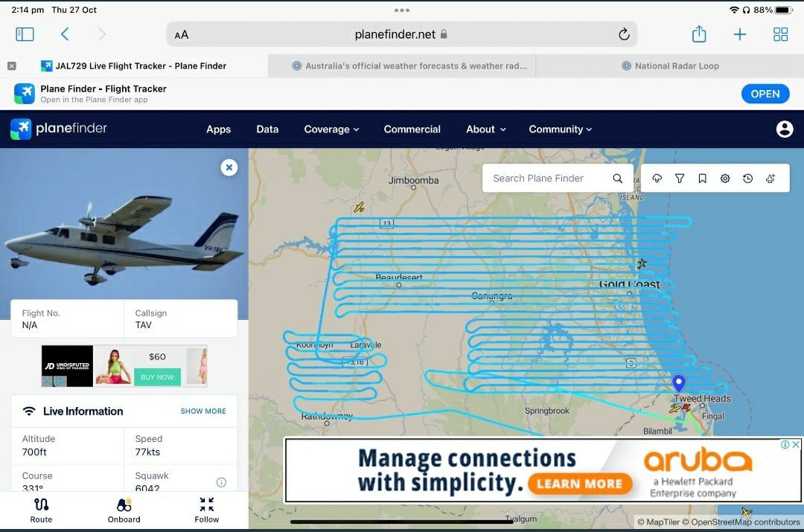Screen dimensions: 804x532
Task: Toggle the Onboard view
Action: 124,510
